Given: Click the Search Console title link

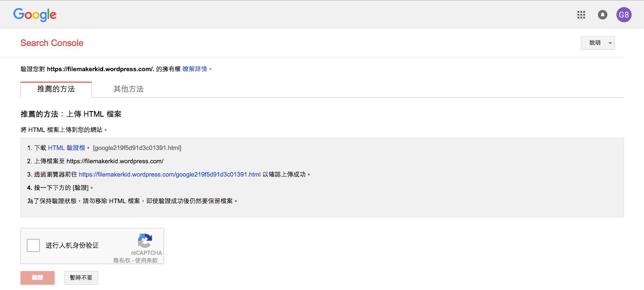Looking at the screenshot, I should coord(52,43).
